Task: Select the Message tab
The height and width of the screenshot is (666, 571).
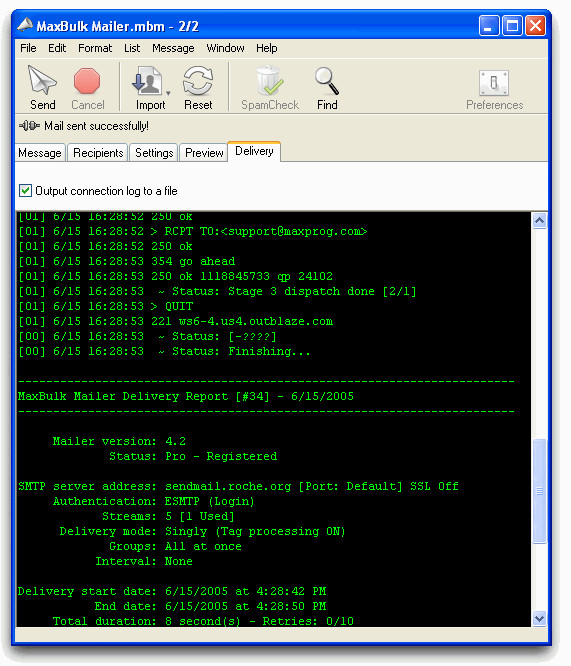Action: [x=40, y=152]
